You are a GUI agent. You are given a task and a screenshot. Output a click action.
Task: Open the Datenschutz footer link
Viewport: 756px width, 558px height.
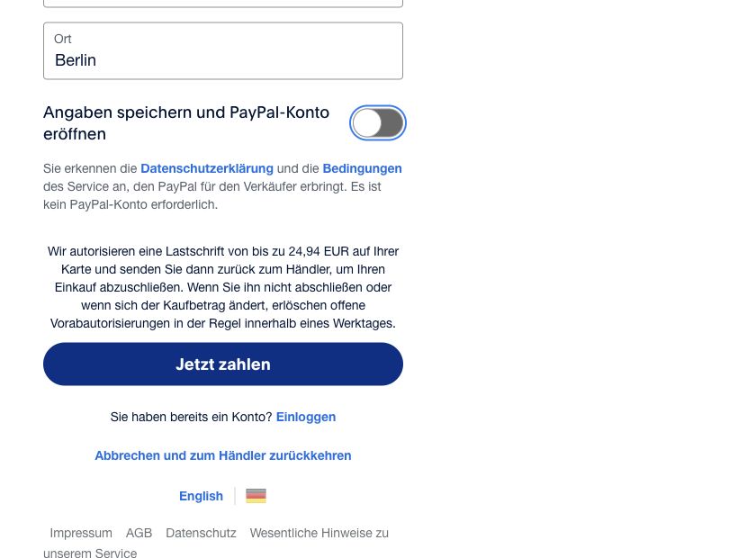tap(201, 533)
